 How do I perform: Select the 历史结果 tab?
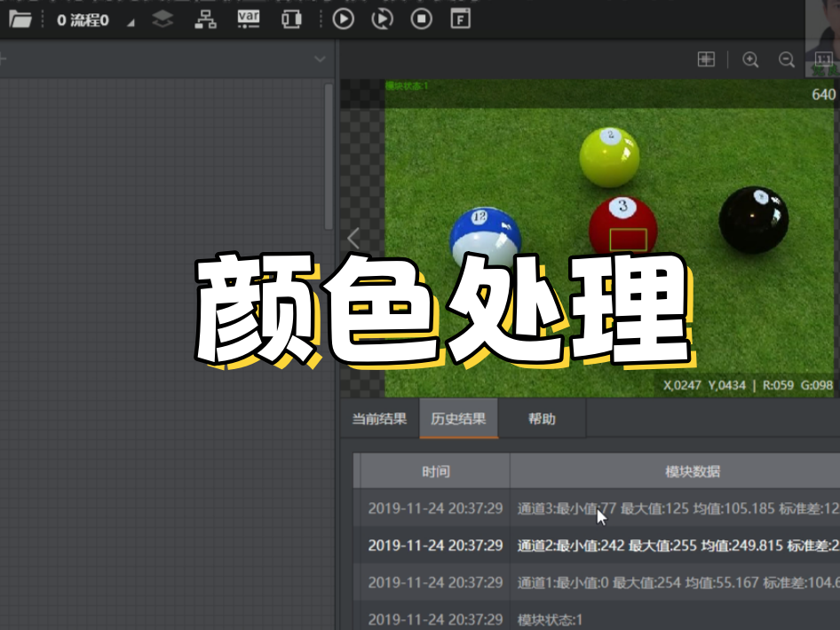458,419
